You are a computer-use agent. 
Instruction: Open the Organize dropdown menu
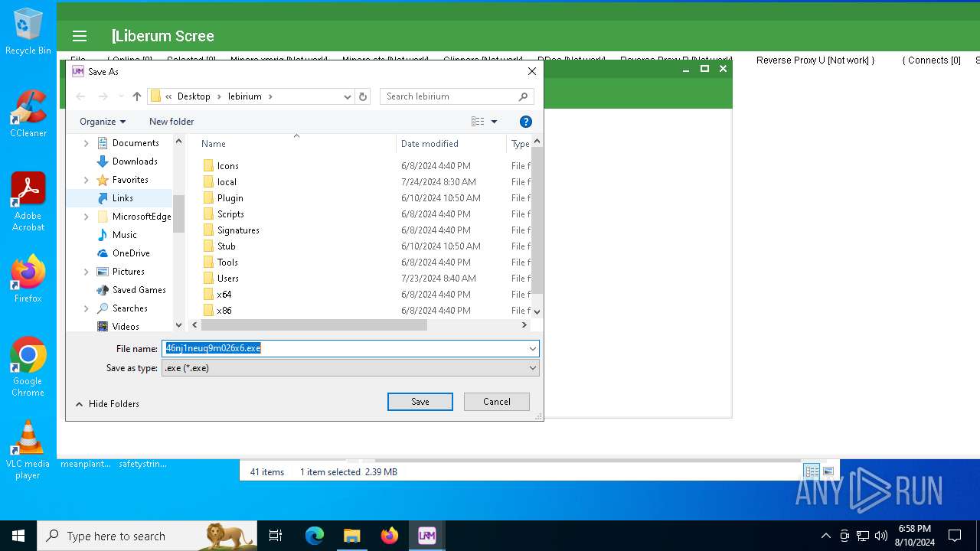click(x=103, y=122)
